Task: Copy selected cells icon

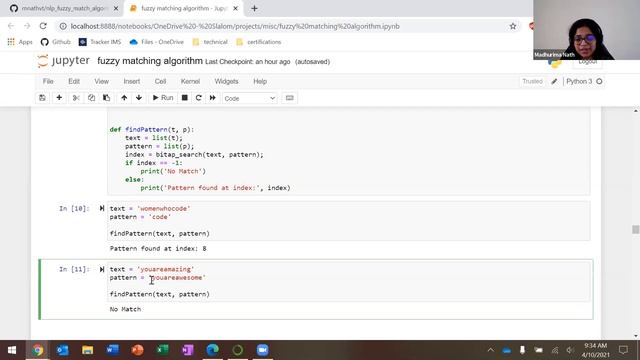Action: 91,98
